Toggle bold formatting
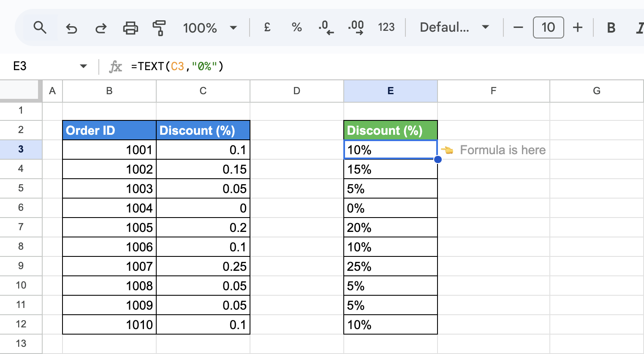 click(611, 28)
